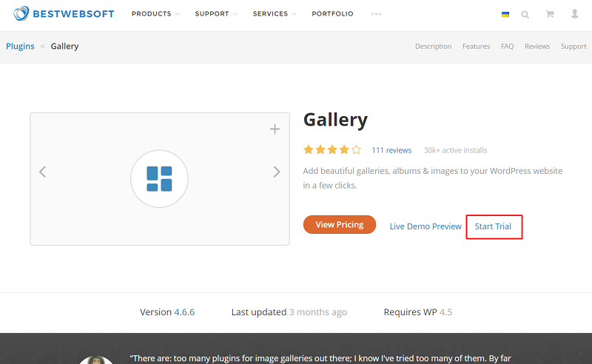This screenshot has width=592, height=364.
Task: Click the Start Trial link
Action: 493,226
